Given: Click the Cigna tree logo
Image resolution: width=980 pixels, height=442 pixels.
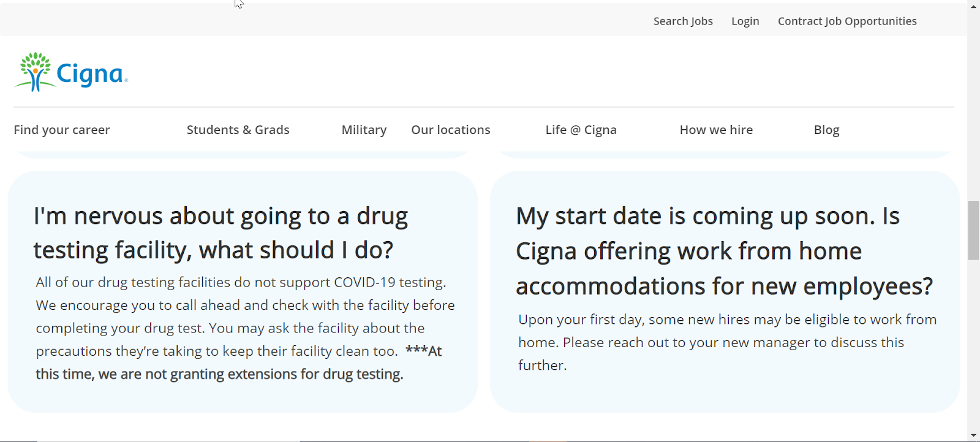Looking at the screenshot, I should click(x=71, y=72).
